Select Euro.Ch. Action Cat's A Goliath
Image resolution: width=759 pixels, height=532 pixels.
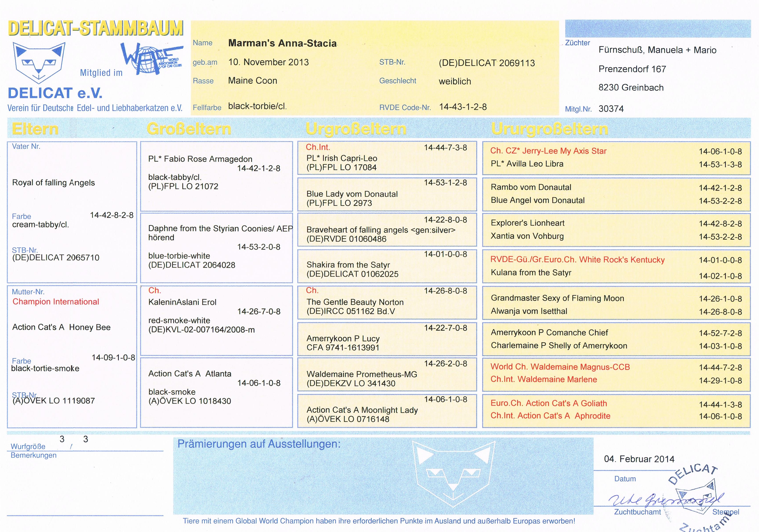click(549, 404)
